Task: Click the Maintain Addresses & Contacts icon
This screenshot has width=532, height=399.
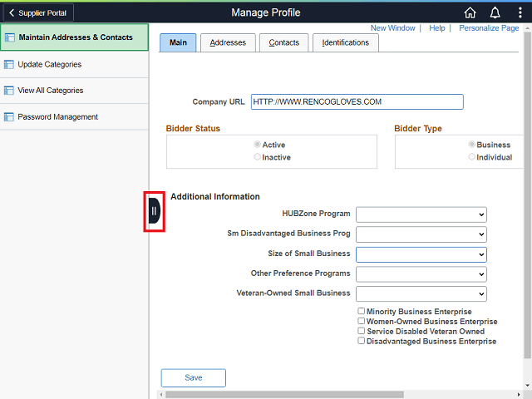Action: coord(9,37)
